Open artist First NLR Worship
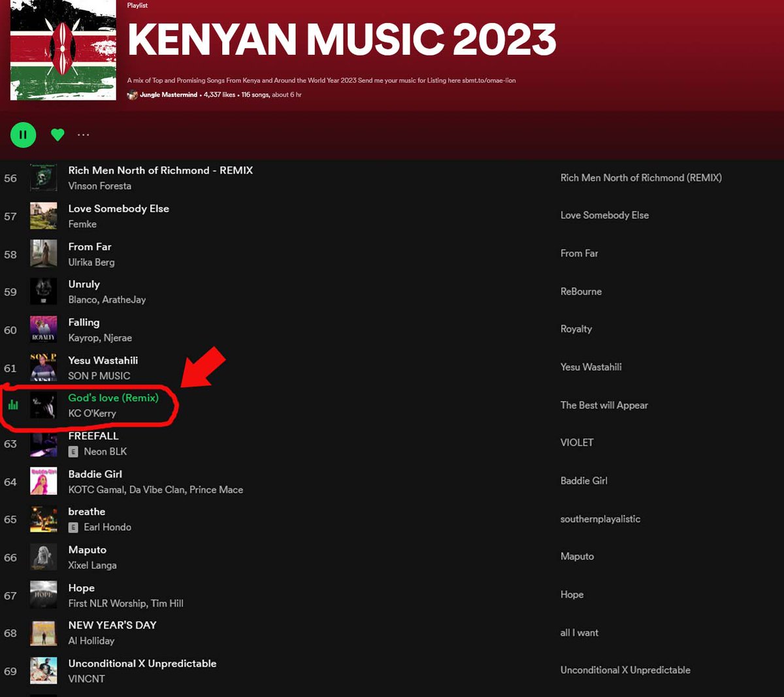The image size is (784, 697). (108, 603)
